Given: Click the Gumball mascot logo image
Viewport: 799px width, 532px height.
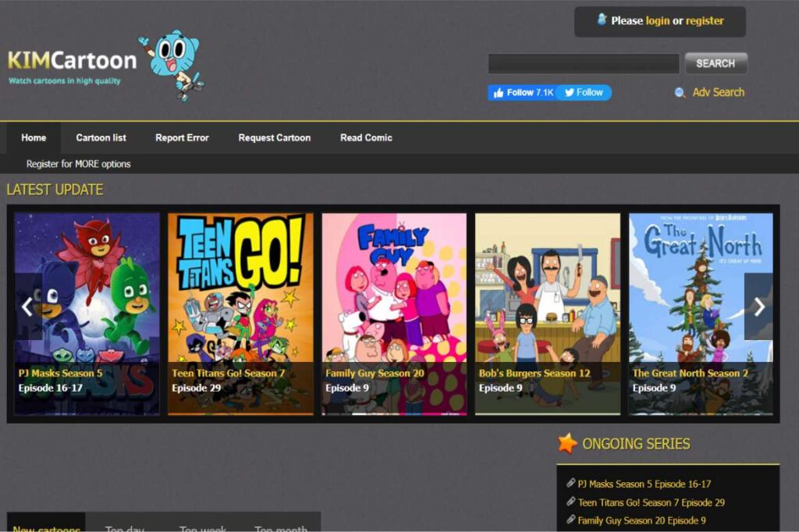Looking at the screenshot, I should pos(172,66).
